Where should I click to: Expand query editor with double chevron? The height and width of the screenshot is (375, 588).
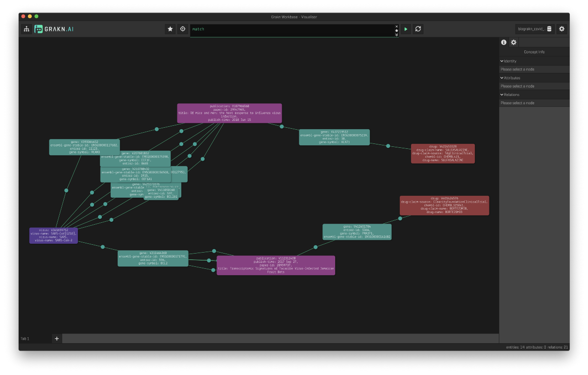397,35
